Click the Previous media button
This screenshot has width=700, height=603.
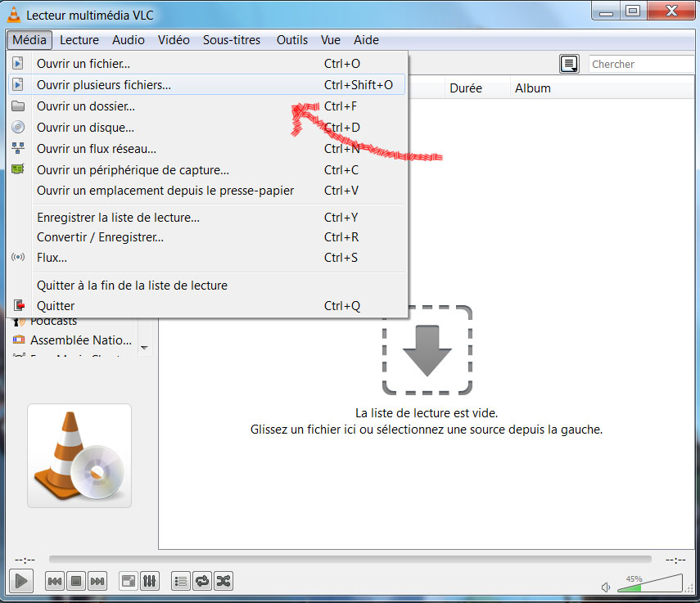[55, 581]
